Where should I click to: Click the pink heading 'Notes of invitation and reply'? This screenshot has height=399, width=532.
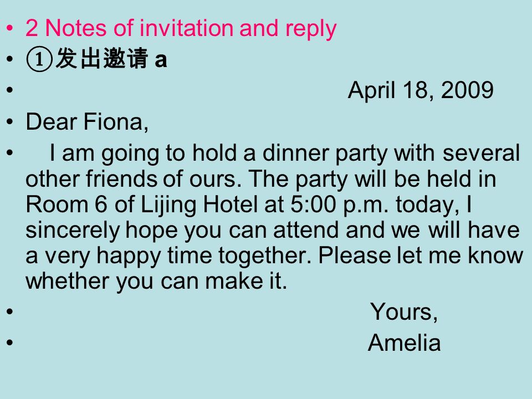pos(191,29)
